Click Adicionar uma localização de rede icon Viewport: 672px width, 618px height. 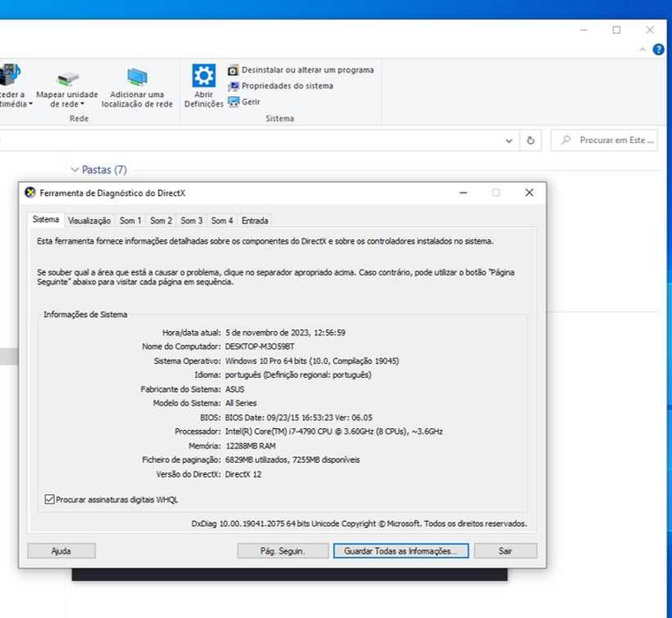137,77
